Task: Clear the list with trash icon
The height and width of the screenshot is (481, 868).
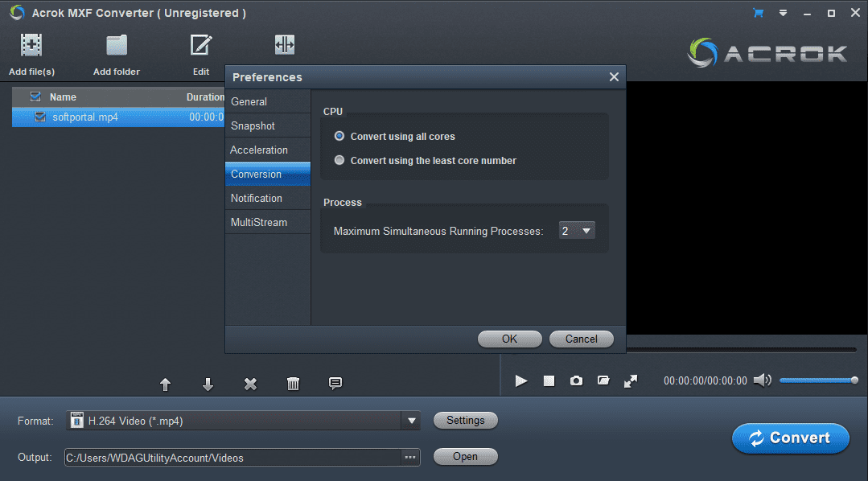Action: coord(293,383)
